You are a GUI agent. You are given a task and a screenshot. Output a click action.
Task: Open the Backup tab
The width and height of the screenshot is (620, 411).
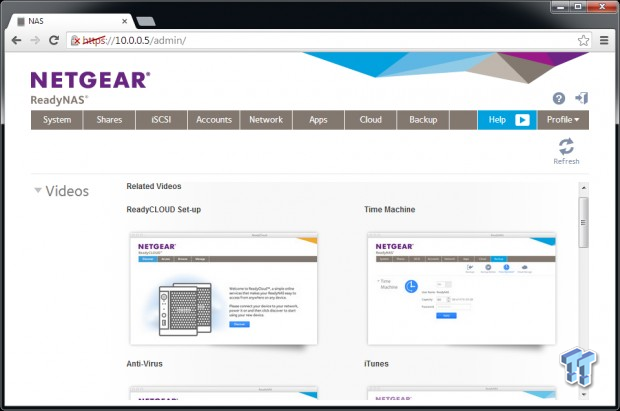(x=423, y=120)
